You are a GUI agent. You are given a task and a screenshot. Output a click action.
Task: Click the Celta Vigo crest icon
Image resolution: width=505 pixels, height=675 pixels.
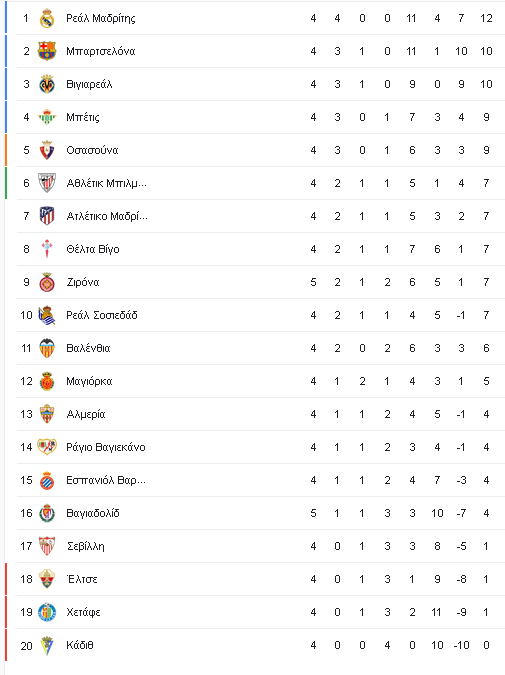point(46,249)
